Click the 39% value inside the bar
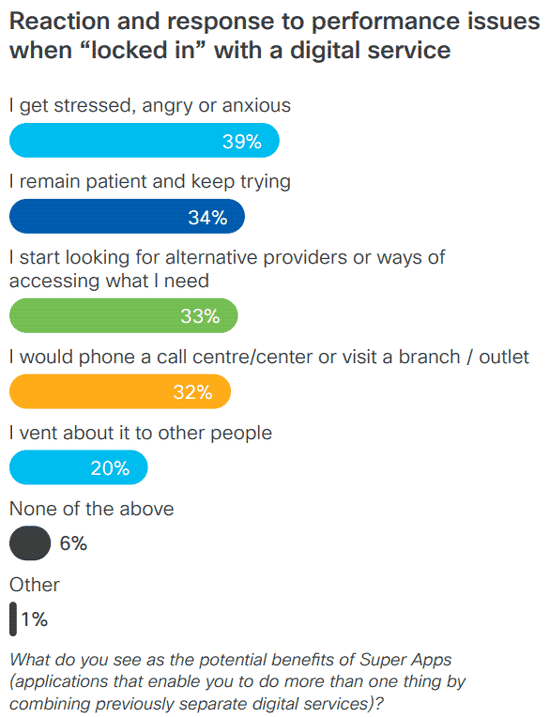The width and height of the screenshot is (550, 717). click(242, 141)
